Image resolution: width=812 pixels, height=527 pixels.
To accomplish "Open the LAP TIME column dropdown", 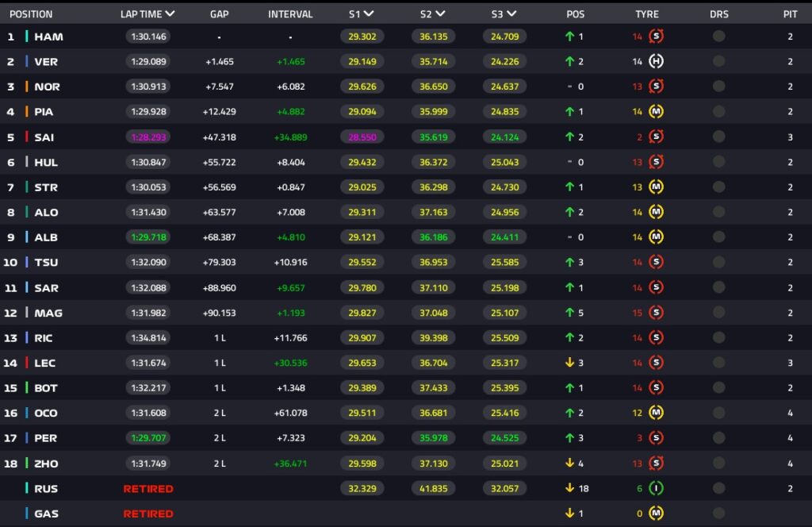I will pos(170,13).
